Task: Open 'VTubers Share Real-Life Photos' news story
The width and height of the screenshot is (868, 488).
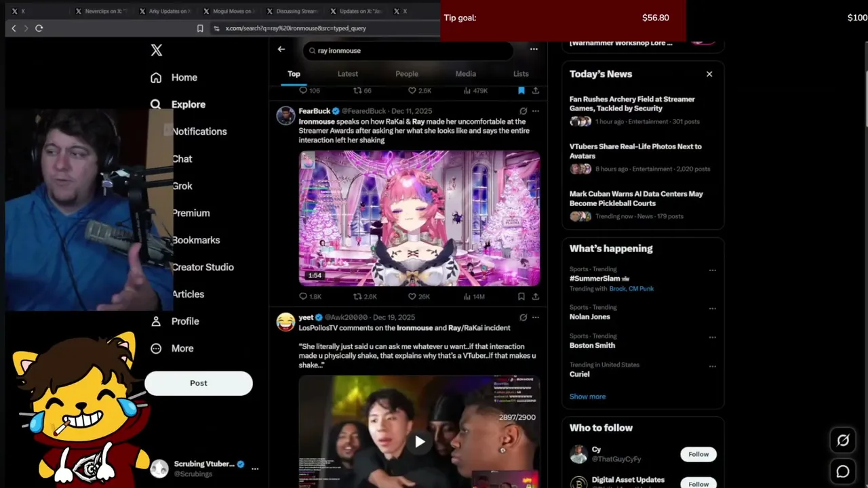Action: [642, 157]
